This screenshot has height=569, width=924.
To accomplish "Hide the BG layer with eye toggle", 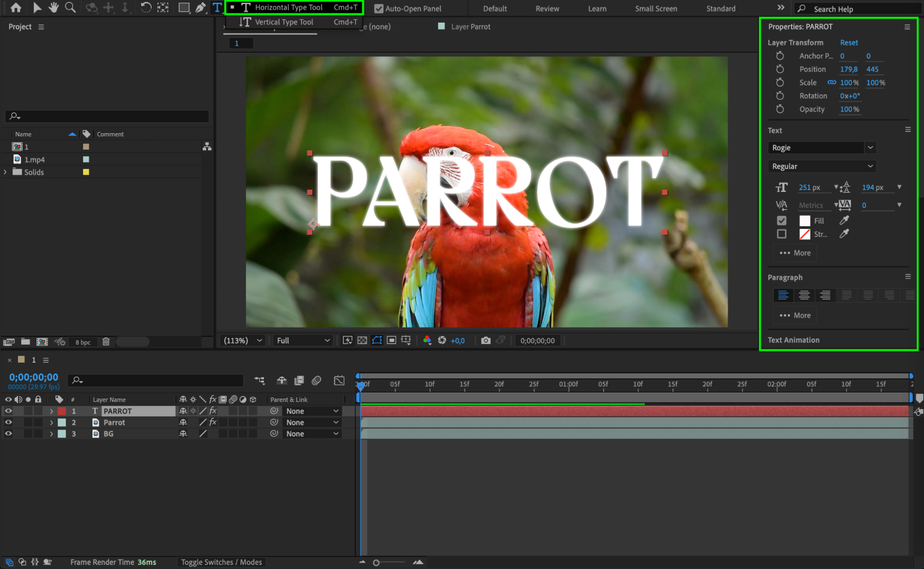I will (8, 434).
